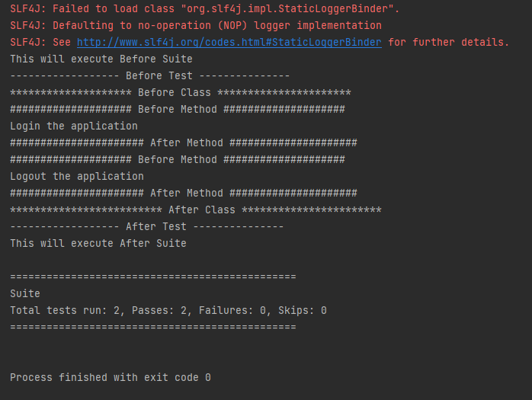532x400 pixels.
Task: Click the "Logout the application" output line
Action: pyautogui.click(x=77, y=177)
